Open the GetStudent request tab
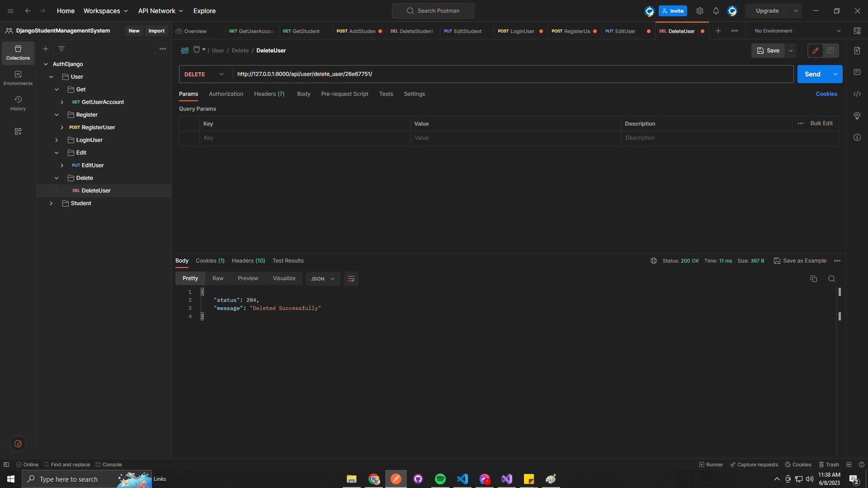This screenshot has width=868, height=488. tap(301, 31)
